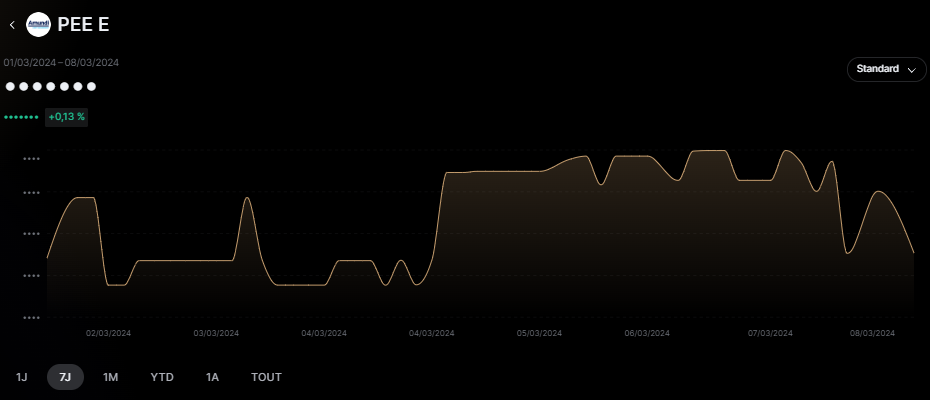Click the 08/03/2024 axis date label
The image size is (930, 400).
click(872, 333)
